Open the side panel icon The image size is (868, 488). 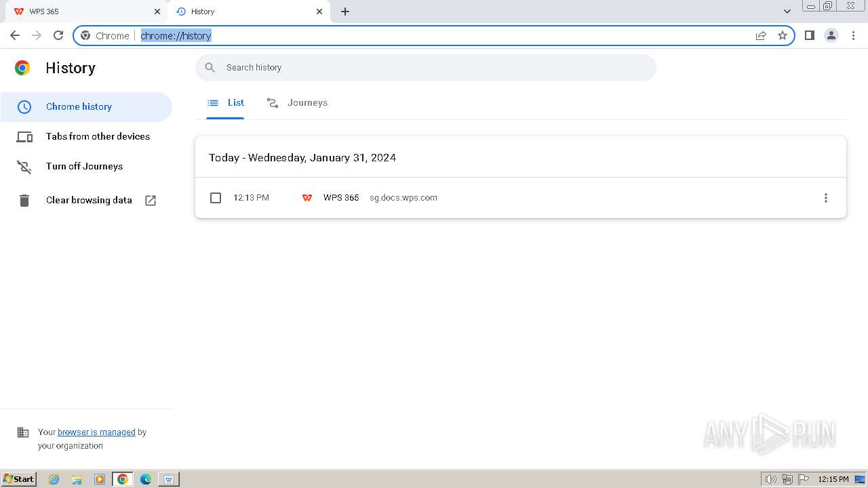pos(809,35)
